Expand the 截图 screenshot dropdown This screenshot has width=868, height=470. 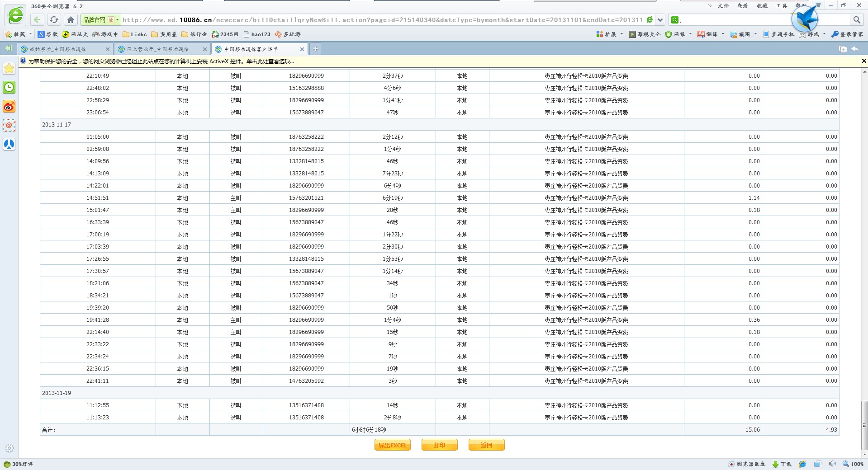pyautogui.click(x=755, y=34)
